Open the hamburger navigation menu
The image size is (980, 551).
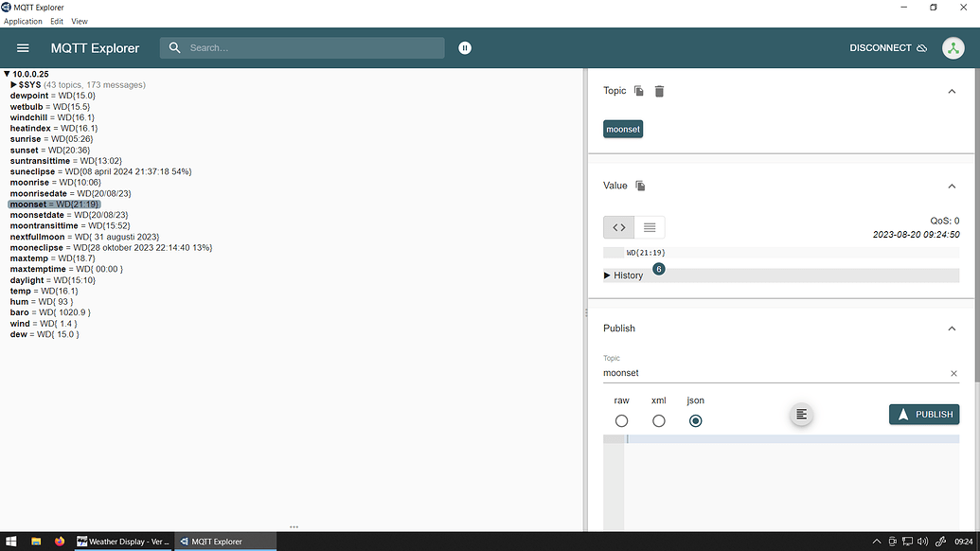click(23, 48)
